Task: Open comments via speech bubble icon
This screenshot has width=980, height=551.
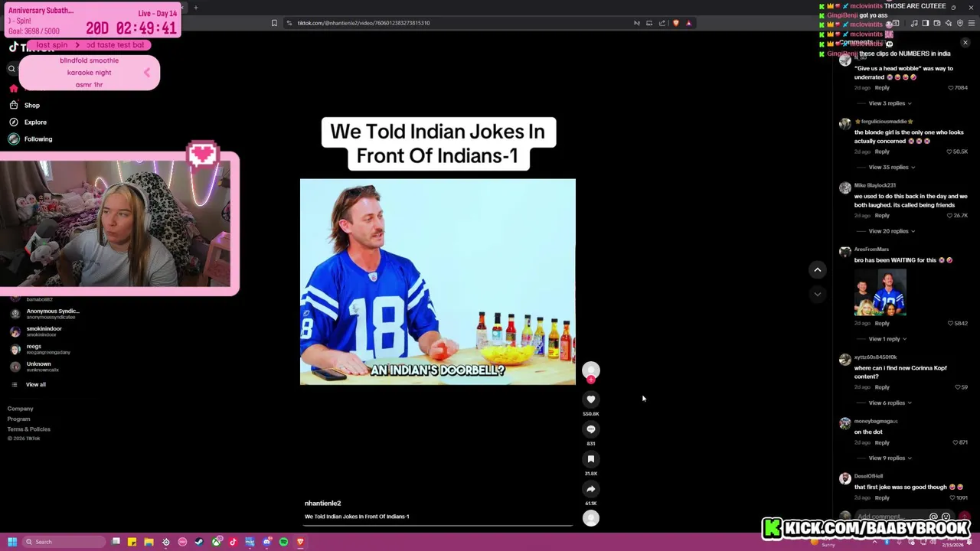Action: pos(590,429)
